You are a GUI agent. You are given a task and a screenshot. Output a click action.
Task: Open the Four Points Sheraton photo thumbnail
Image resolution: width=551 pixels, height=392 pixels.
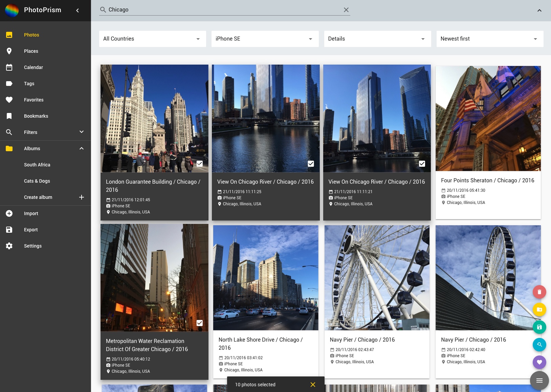(x=488, y=118)
